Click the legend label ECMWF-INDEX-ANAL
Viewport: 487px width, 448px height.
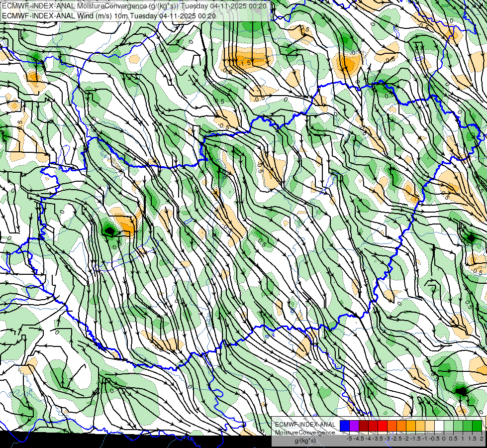click(305, 425)
